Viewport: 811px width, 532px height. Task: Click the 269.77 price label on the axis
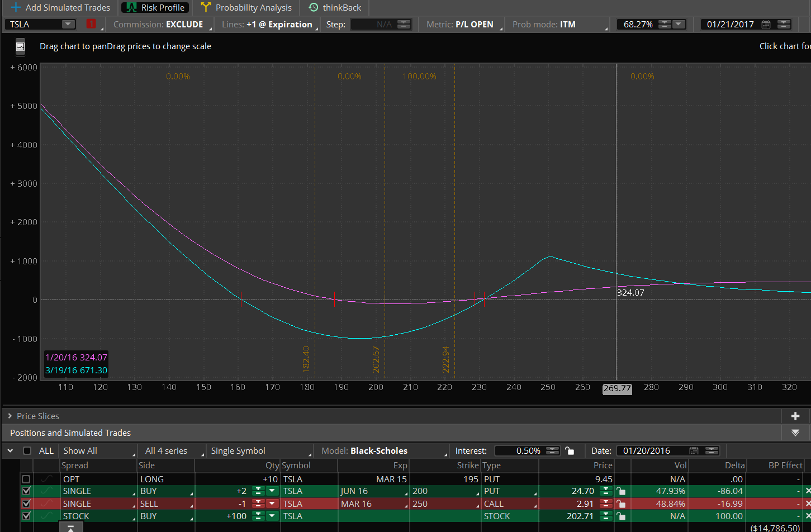click(x=617, y=388)
